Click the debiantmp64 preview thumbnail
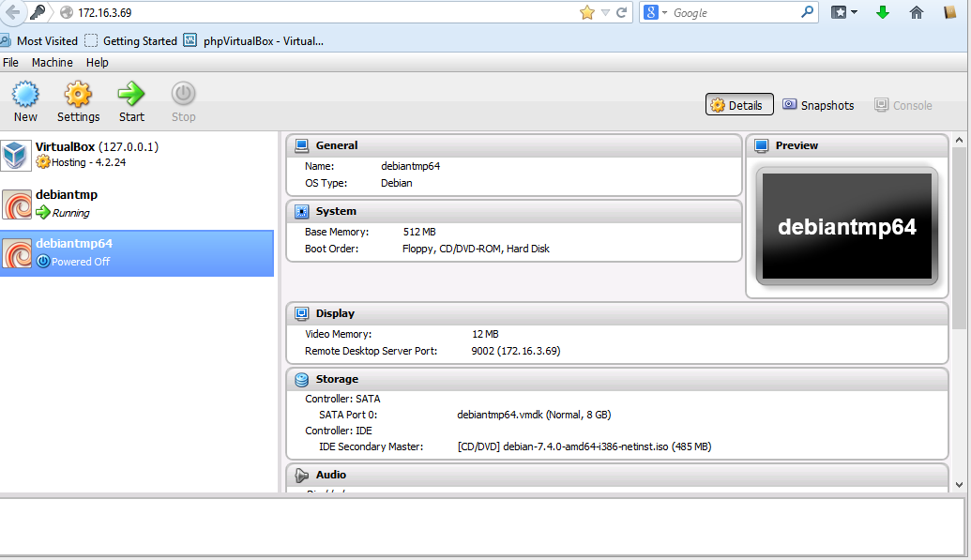 pos(847,226)
